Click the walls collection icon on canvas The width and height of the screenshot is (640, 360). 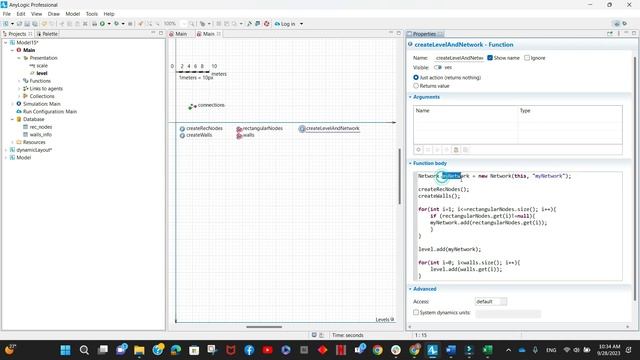[239, 136]
